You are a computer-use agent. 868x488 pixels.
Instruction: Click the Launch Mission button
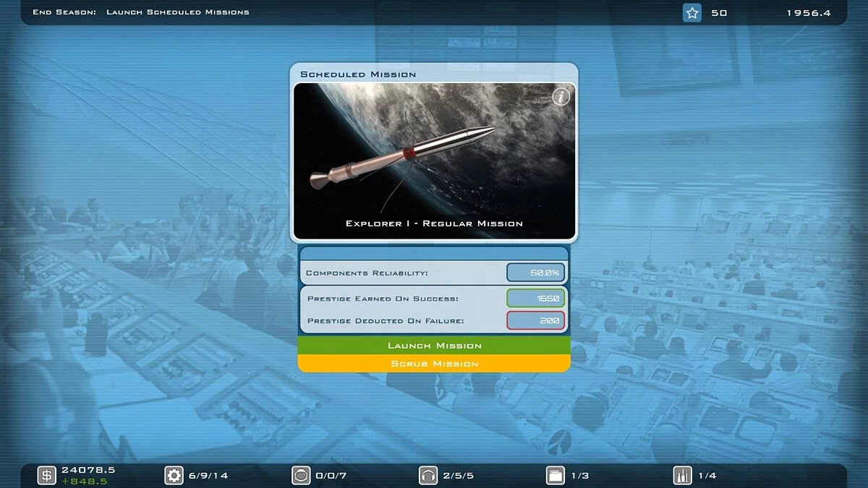[434, 346]
